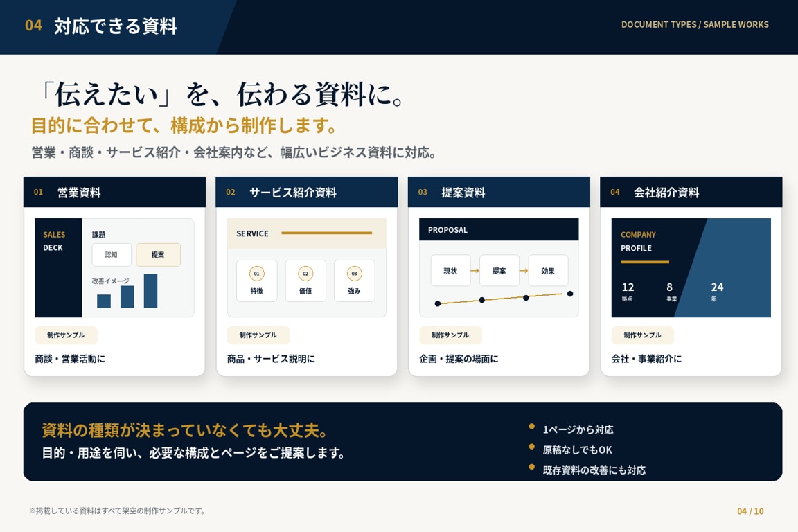Click the 課題 label in sales deck

coord(99,235)
